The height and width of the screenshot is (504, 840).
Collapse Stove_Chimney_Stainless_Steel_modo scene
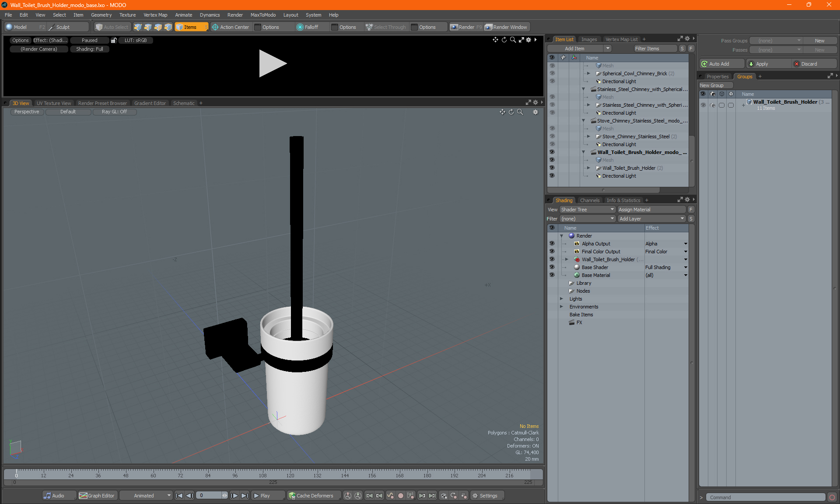pyautogui.click(x=583, y=121)
